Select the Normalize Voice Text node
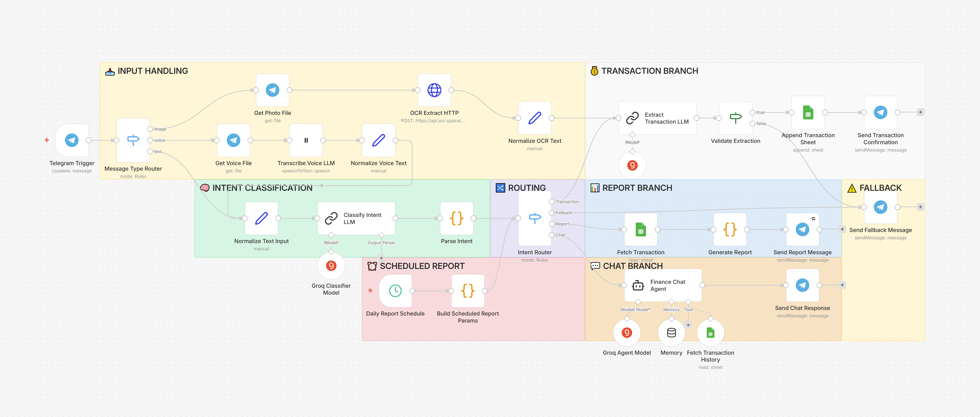This screenshot has width=980, height=417. pos(379,140)
